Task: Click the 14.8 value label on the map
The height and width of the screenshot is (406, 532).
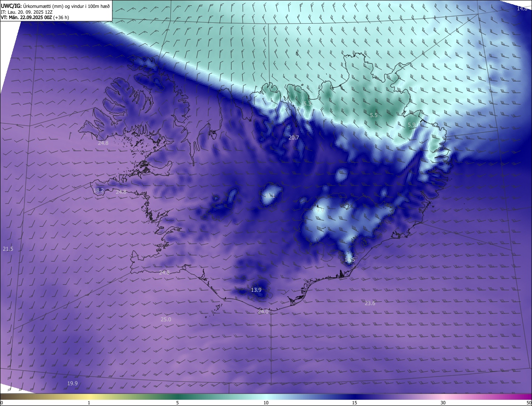Action: pos(522,8)
